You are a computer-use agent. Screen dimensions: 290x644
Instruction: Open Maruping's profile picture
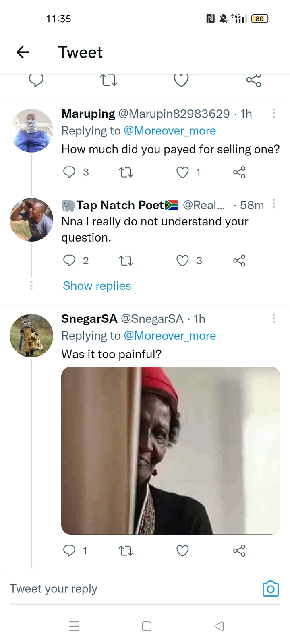tap(31, 130)
